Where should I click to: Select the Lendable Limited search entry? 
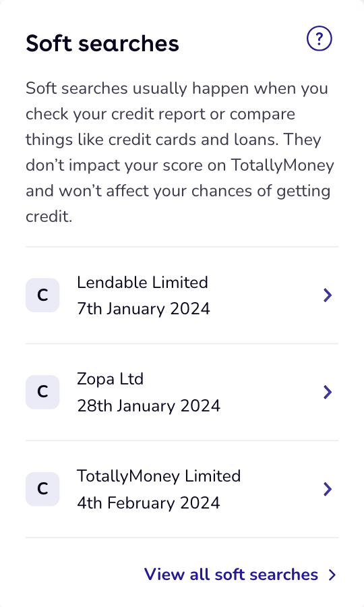point(182,295)
